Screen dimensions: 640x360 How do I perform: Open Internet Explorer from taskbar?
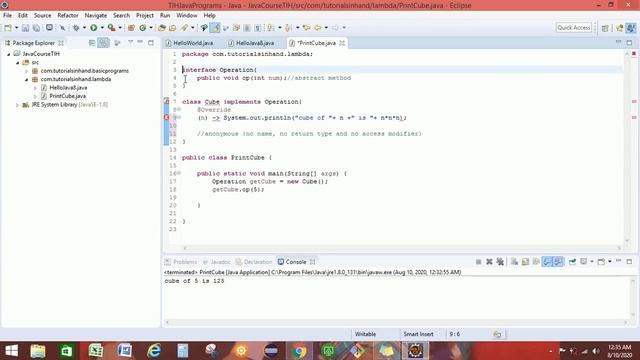[x=154, y=351]
